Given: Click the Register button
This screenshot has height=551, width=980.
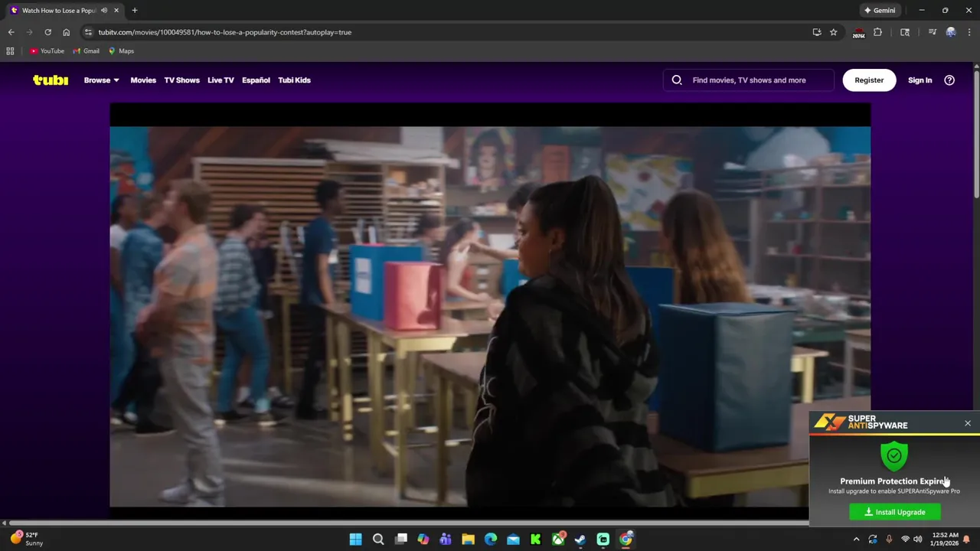Looking at the screenshot, I should 869,80.
